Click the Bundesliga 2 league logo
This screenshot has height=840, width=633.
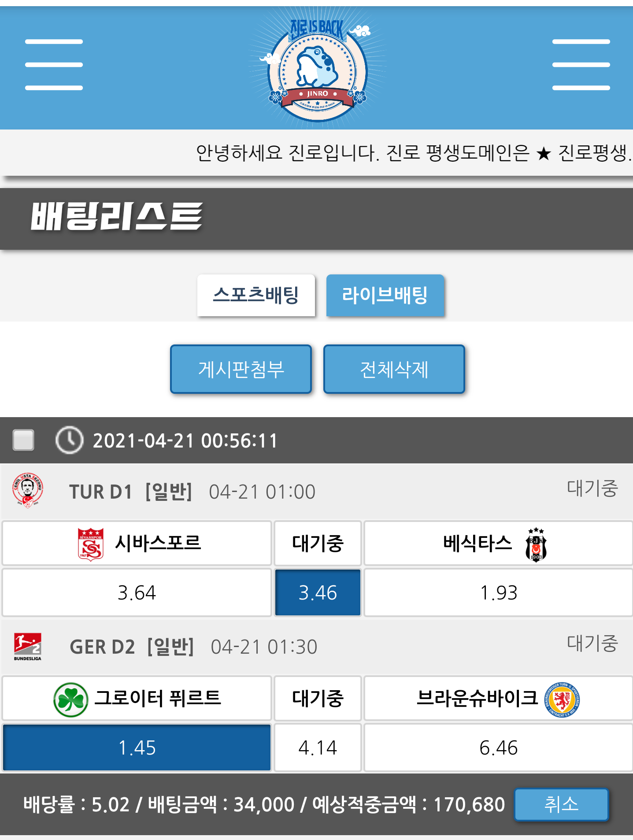pyautogui.click(x=28, y=646)
